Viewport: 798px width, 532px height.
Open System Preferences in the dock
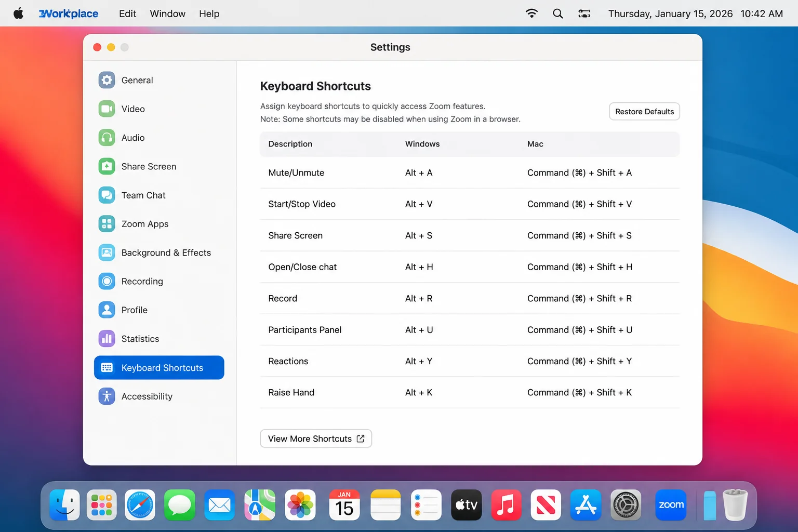coord(626,504)
